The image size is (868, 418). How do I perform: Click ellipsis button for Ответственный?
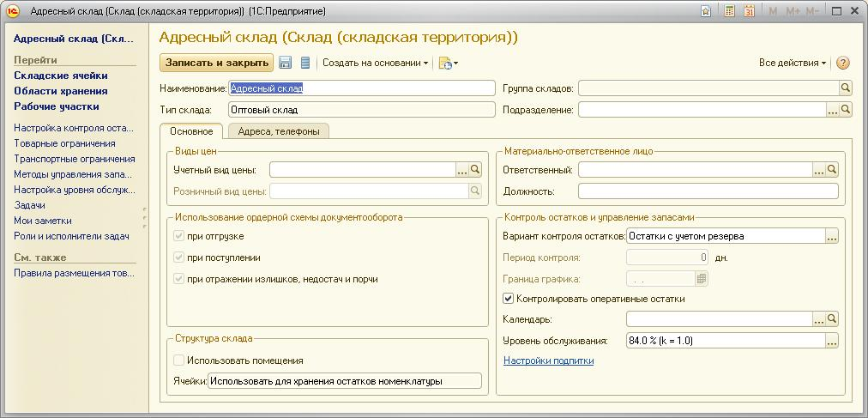819,170
